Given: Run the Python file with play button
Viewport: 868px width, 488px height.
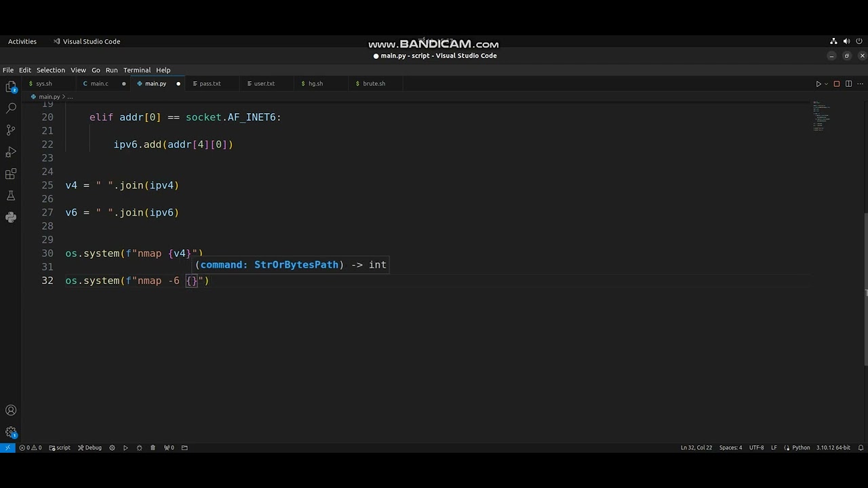Looking at the screenshot, I should coord(818,84).
